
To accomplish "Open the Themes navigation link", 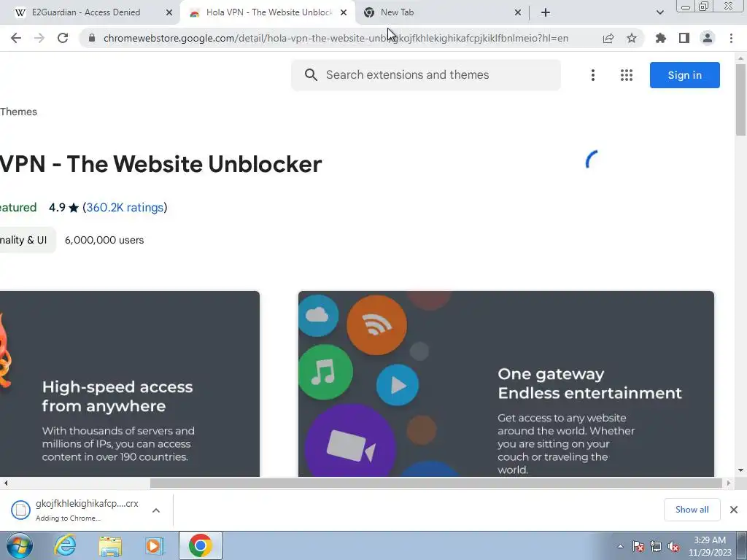I will [x=18, y=112].
